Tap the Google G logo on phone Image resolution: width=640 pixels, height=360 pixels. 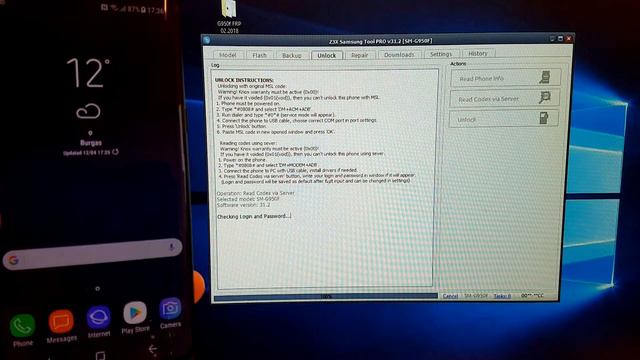[x=13, y=260]
